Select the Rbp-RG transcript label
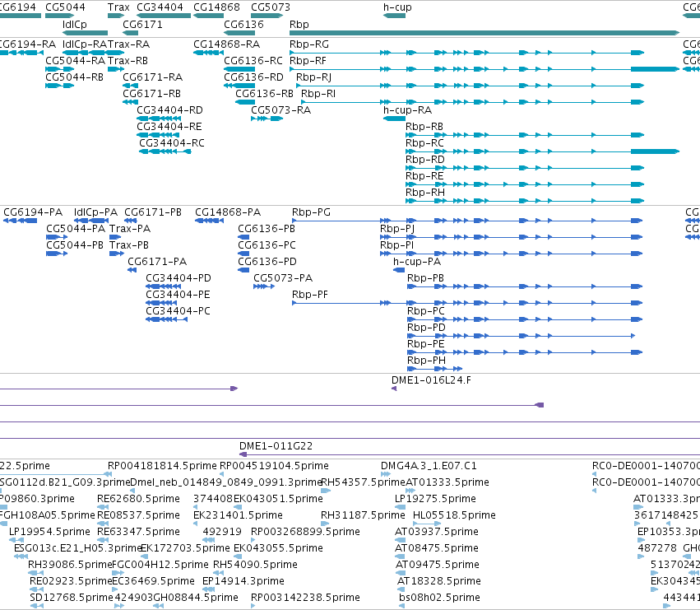This screenshot has height=610, width=700. click(x=309, y=44)
